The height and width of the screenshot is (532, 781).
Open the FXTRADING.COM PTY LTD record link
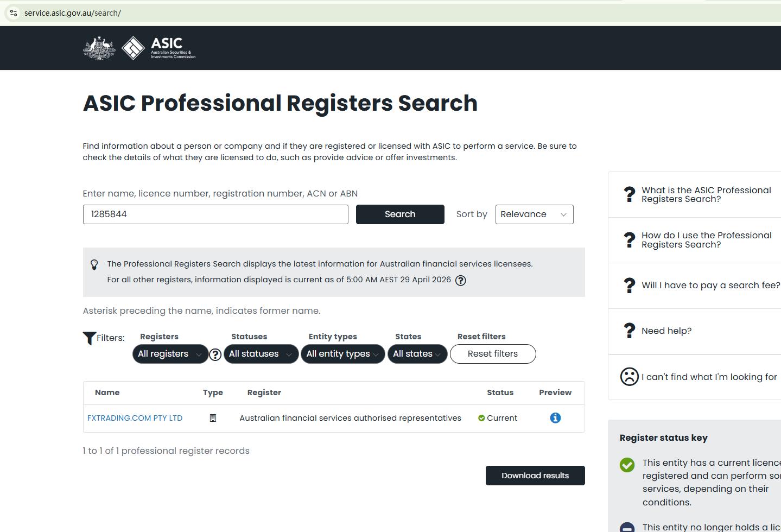(135, 418)
